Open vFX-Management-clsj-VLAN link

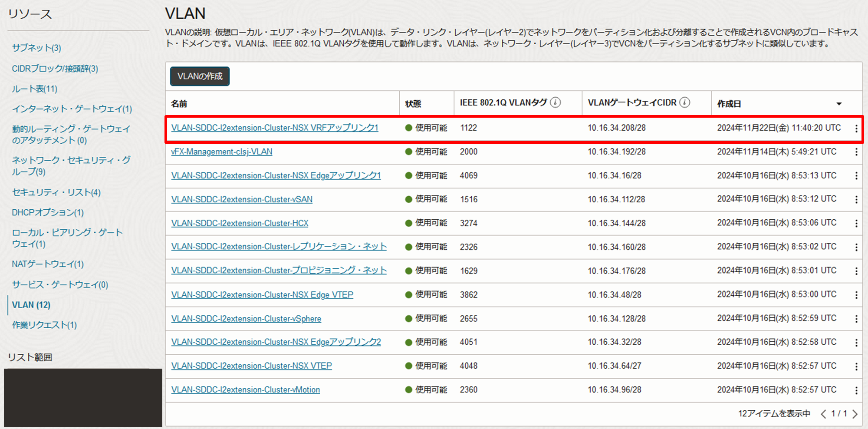tap(222, 152)
